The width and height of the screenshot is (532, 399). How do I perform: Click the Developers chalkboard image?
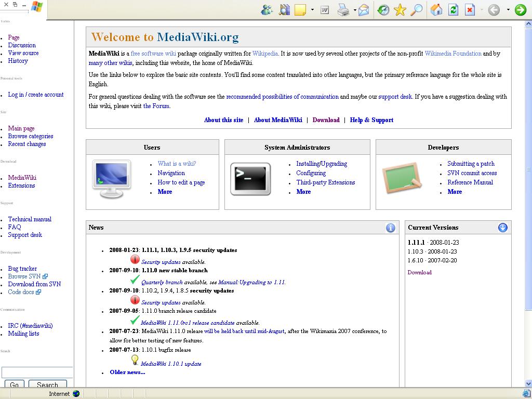402,178
